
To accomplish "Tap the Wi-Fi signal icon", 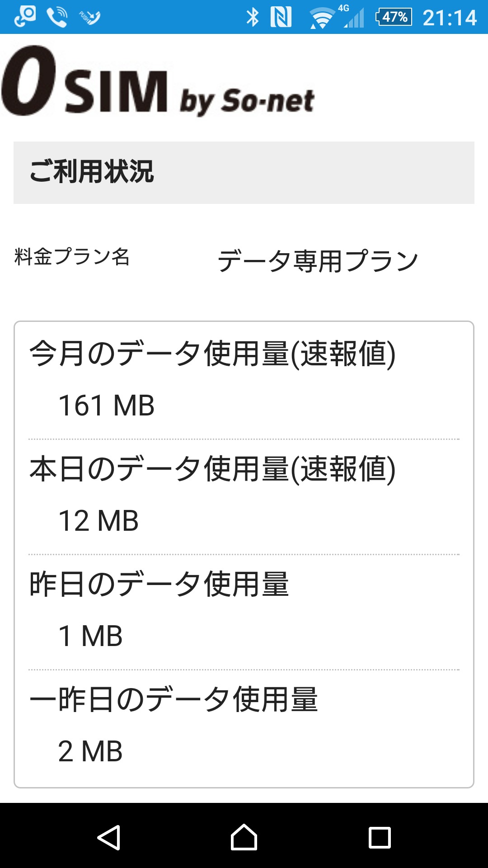I will (321, 18).
